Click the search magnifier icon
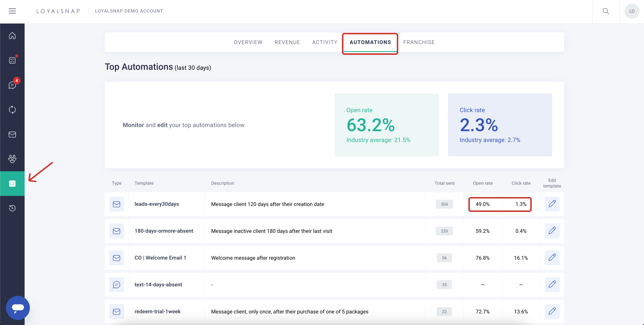Image resolution: width=644 pixels, height=325 pixels. click(x=606, y=11)
